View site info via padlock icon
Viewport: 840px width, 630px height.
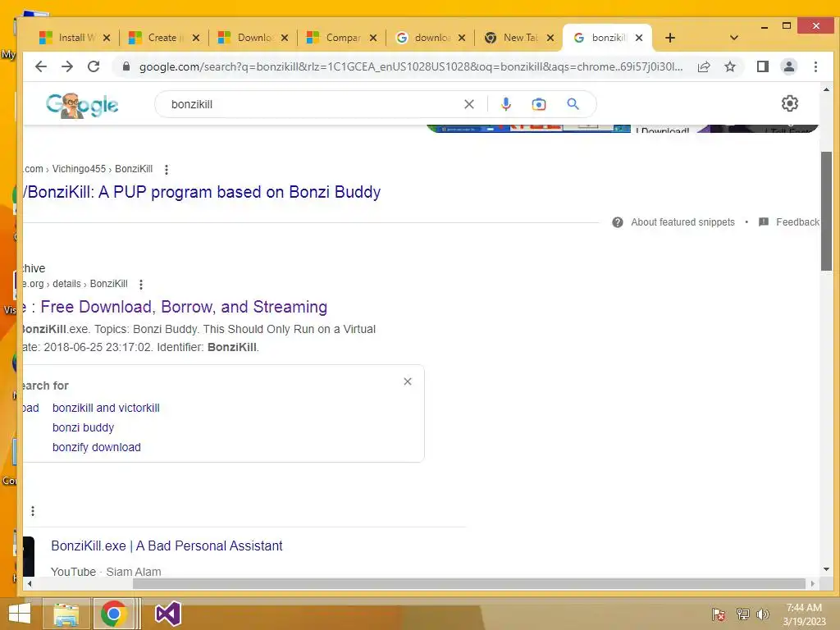point(126,66)
